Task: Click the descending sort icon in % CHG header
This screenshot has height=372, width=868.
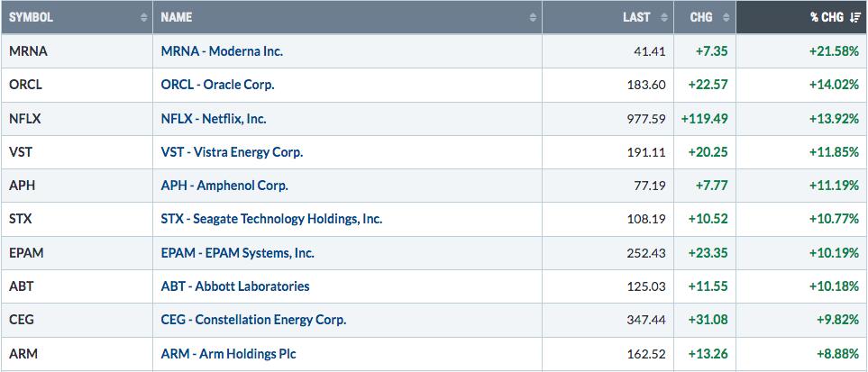Action: pos(854,18)
